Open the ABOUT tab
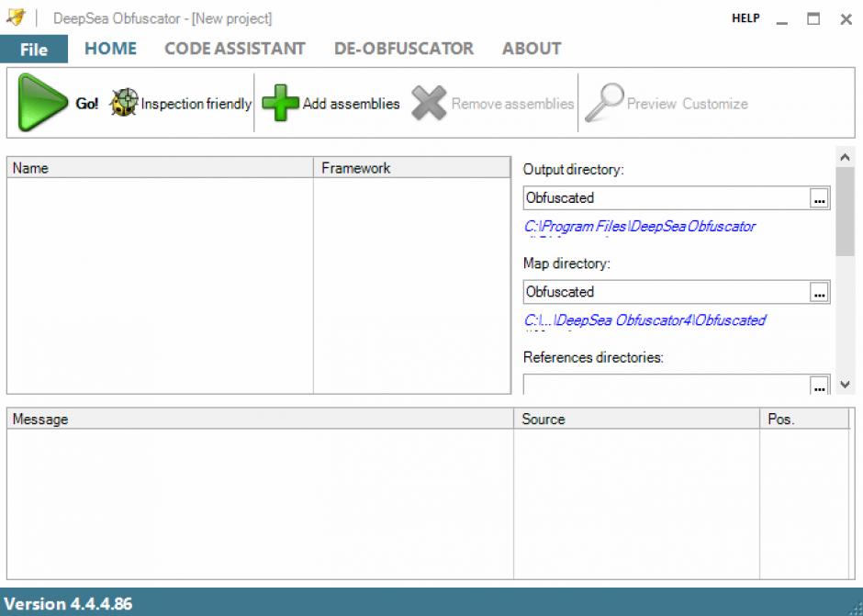 coord(532,49)
